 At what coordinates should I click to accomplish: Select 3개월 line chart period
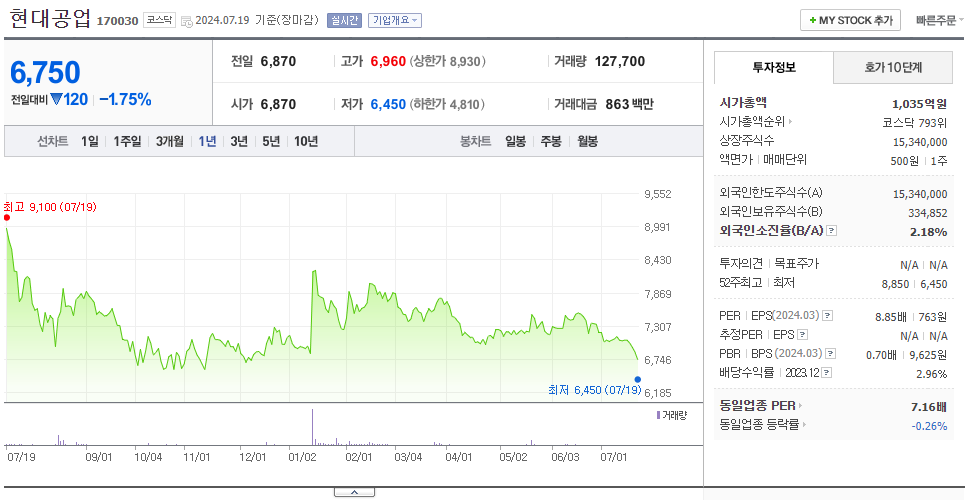click(x=170, y=141)
